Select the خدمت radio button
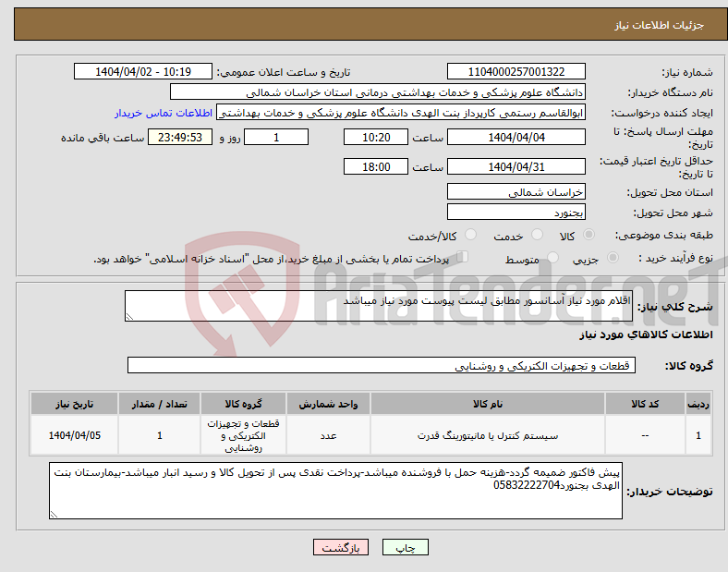The width and height of the screenshot is (728, 572). coord(537,235)
